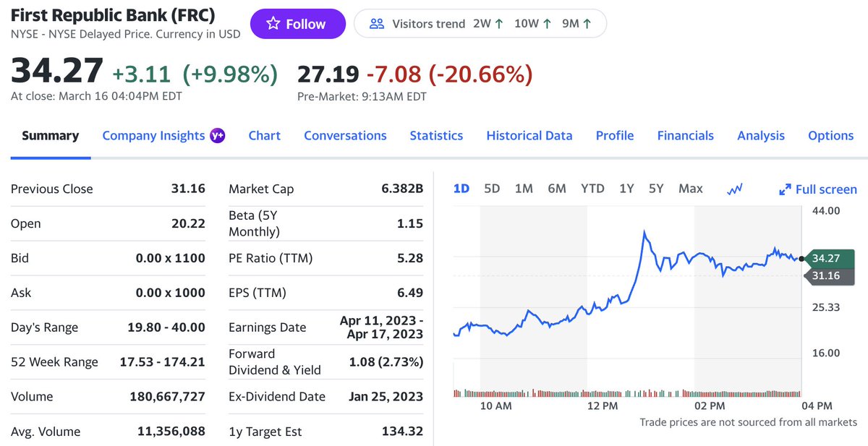Click the Bid value 0.00 x 1100
868x446 pixels.
[x=171, y=258]
